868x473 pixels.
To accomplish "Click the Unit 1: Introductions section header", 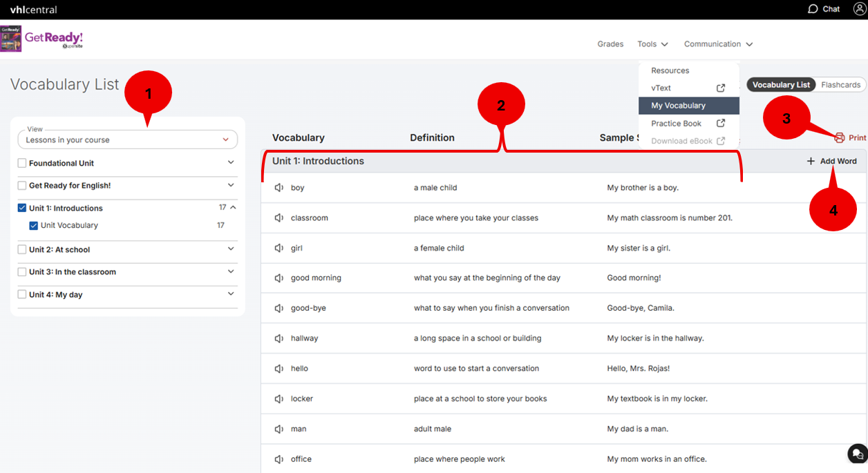I will [318, 161].
